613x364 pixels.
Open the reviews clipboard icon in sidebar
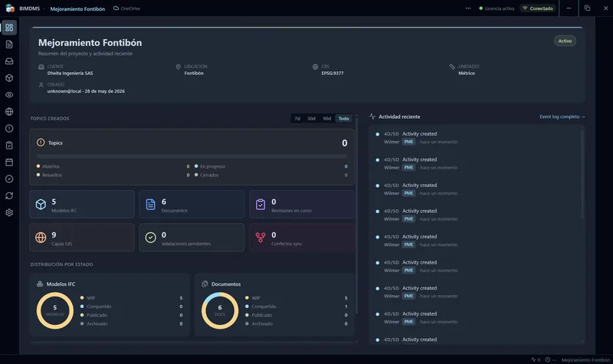tap(9, 146)
